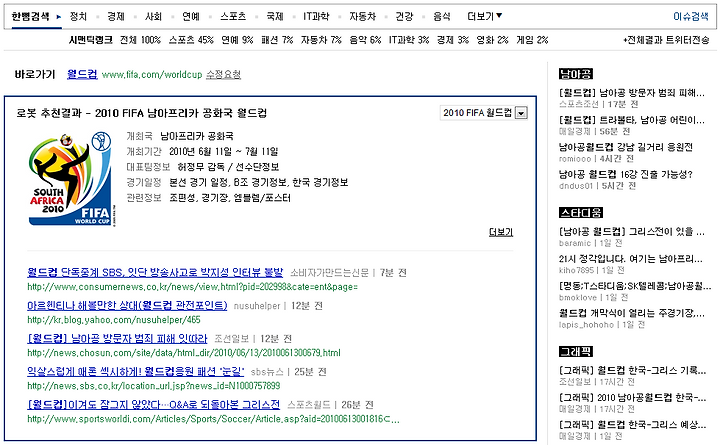Image resolution: width=720 pixels, height=445 pixels.
Task: Select the 스포츠 category
Action: (x=233, y=17)
